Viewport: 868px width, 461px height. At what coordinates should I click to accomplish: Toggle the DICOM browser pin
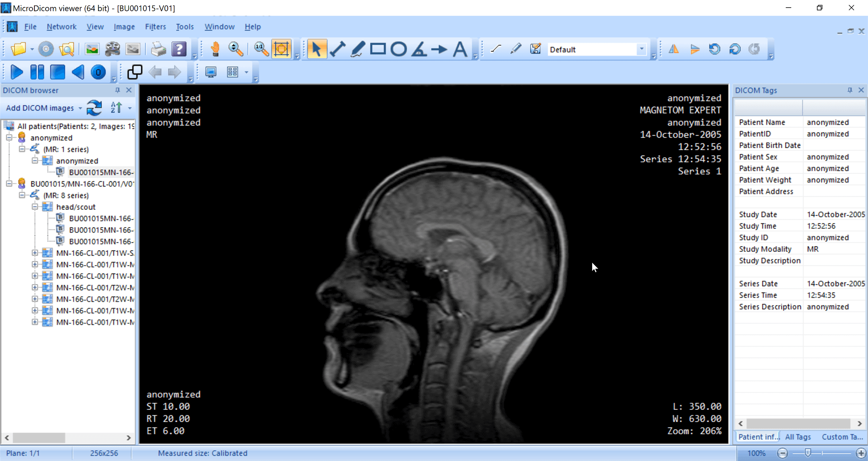pyautogui.click(x=117, y=90)
